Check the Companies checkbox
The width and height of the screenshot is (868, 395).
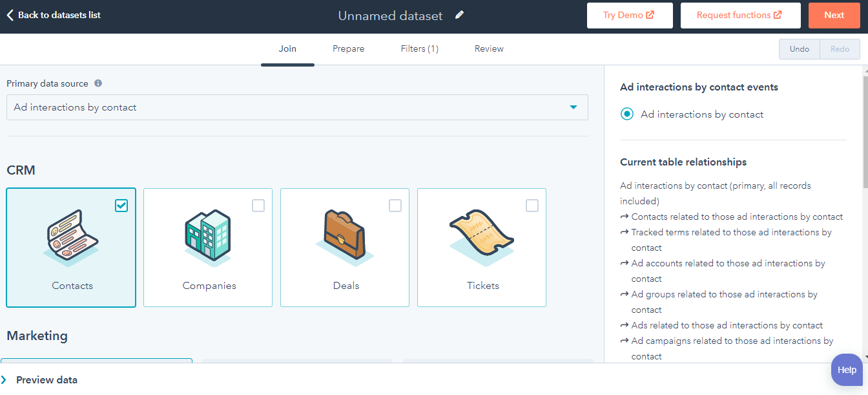(258, 206)
